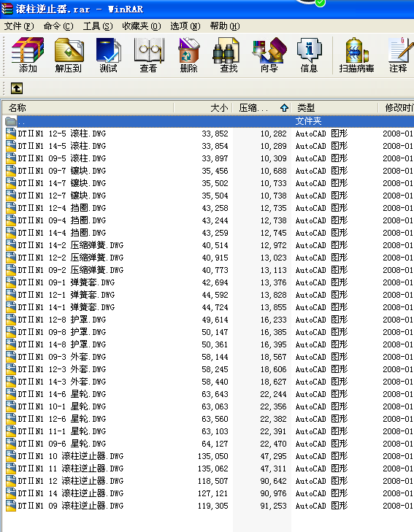Sort by the 类型 column header
414x532 pixels.
pyautogui.click(x=334, y=108)
